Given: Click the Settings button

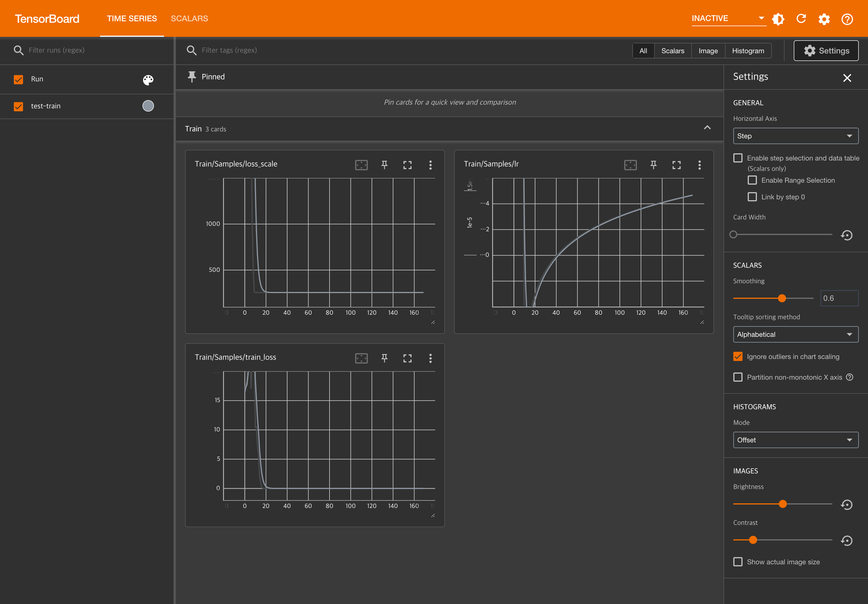Looking at the screenshot, I should click(x=826, y=51).
